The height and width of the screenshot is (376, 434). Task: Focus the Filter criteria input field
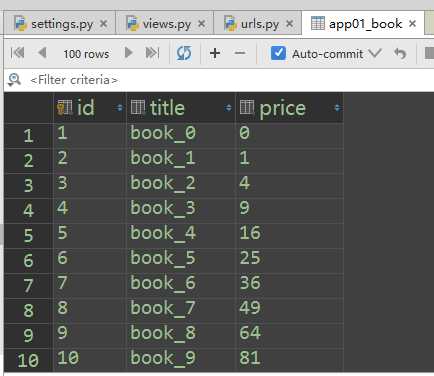(220, 80)
